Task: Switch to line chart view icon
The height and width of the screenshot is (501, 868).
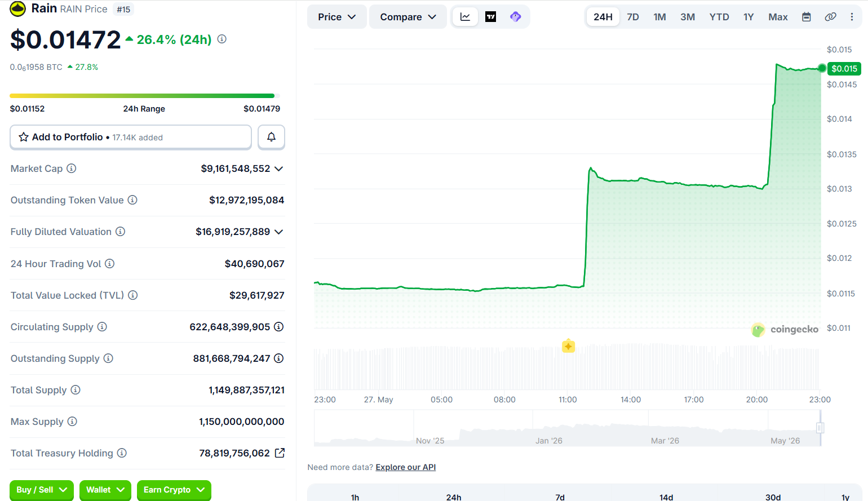Action: tap(466, 17)
